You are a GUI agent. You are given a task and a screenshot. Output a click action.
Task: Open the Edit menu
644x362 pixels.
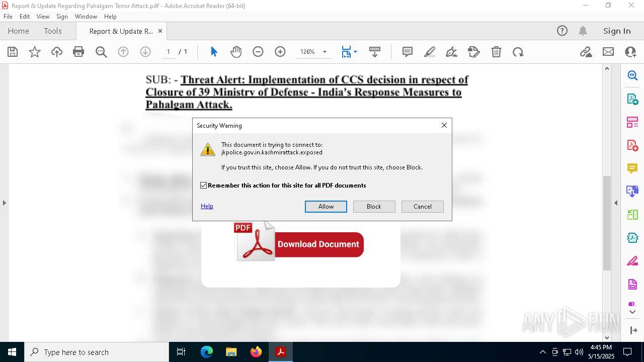coord(25,17)
